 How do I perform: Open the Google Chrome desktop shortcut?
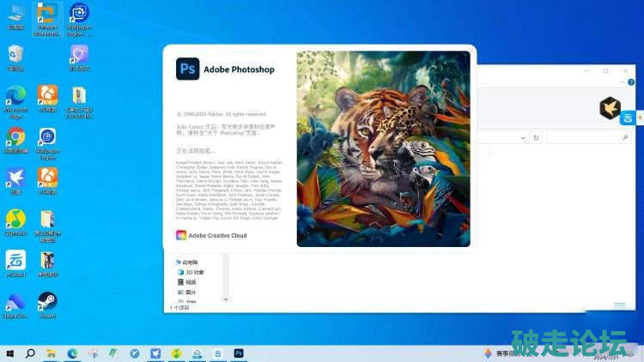tap(15, 136)
